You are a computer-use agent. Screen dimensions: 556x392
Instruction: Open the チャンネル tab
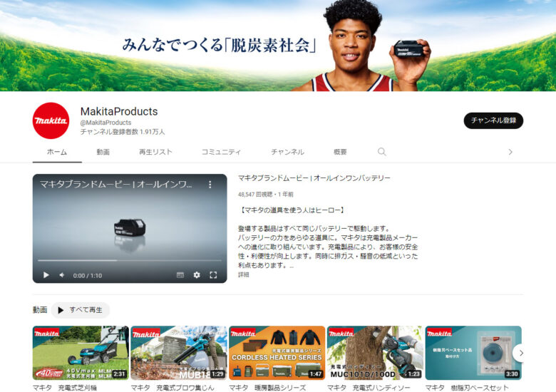(x=287, y=152)
